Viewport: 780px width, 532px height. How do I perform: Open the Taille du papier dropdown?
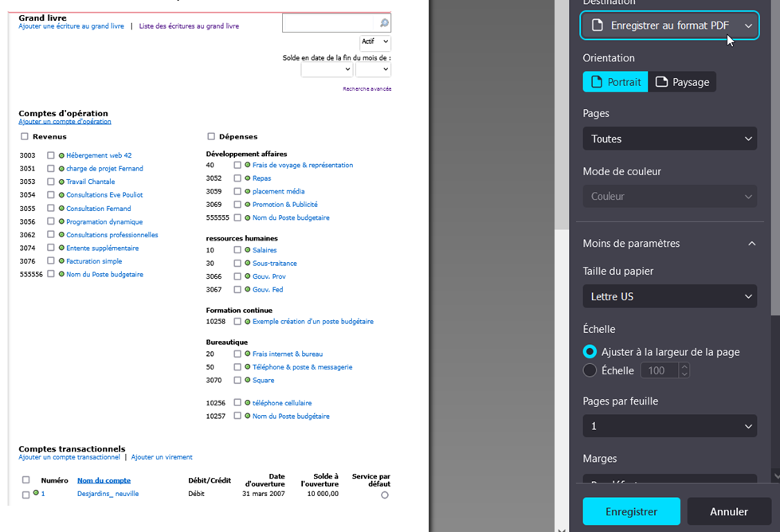click(x=669, y=296)
